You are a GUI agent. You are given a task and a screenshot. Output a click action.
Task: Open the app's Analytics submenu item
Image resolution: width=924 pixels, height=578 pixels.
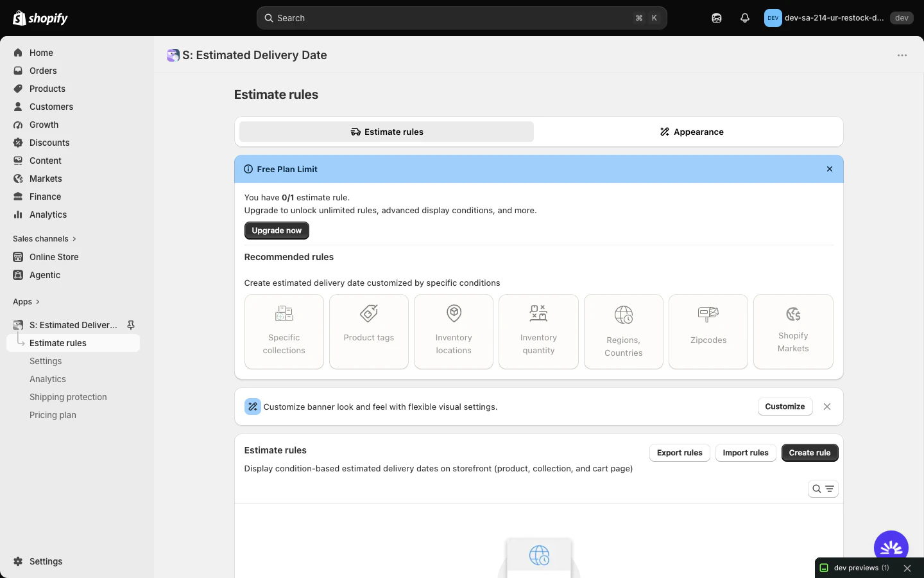pyautogui.click(x=47, y=379)
